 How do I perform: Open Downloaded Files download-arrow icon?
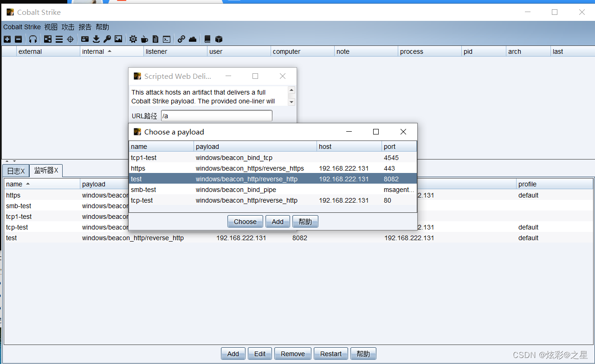pyautogui.click(x=96, y=39)
